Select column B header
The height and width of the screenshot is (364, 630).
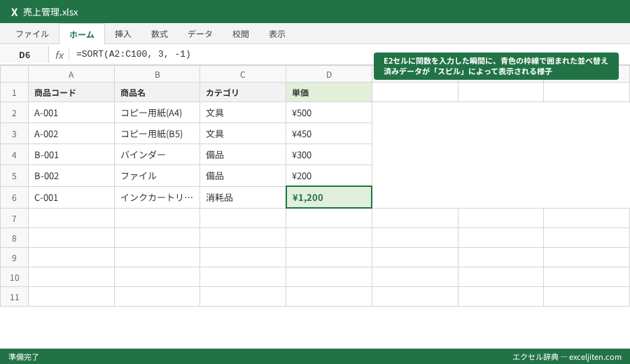[157, 74]
